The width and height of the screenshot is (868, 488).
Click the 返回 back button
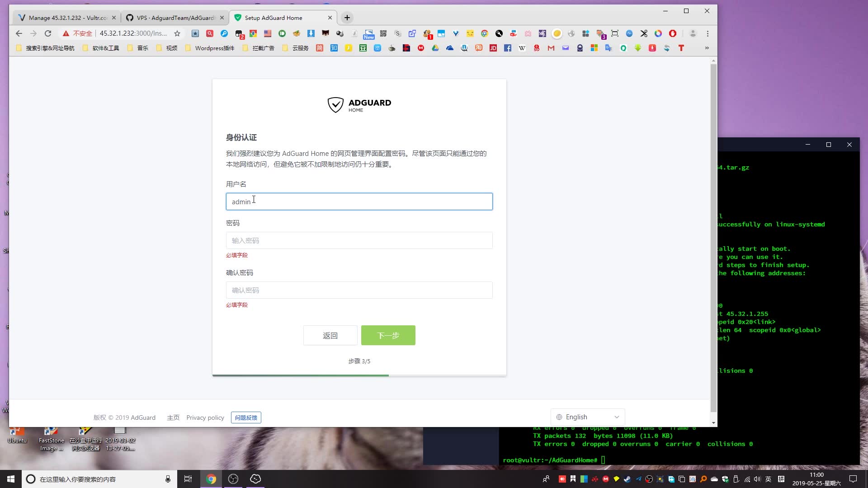tap(330, 335)
